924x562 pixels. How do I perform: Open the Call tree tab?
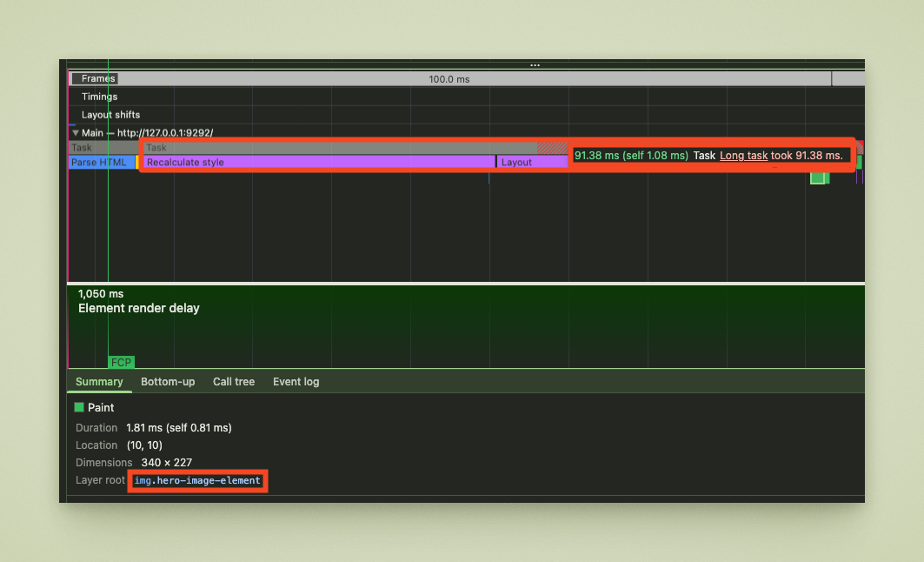(x=233, y=382)
